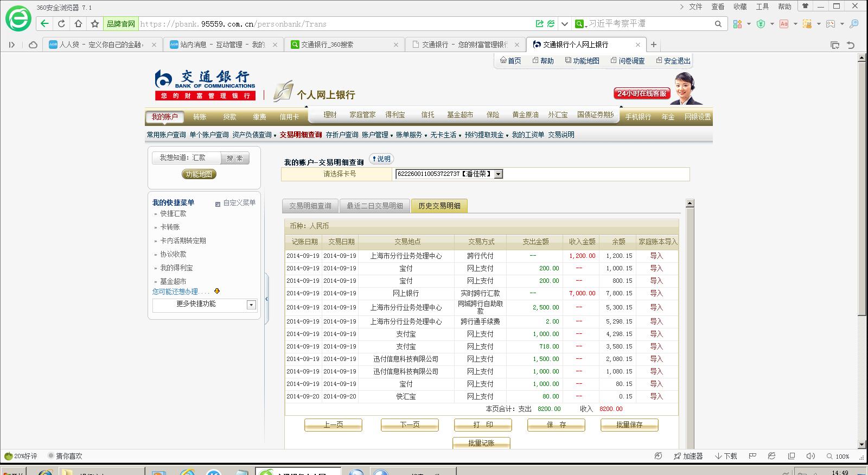Click the browser back arrow button

[44, 24]
